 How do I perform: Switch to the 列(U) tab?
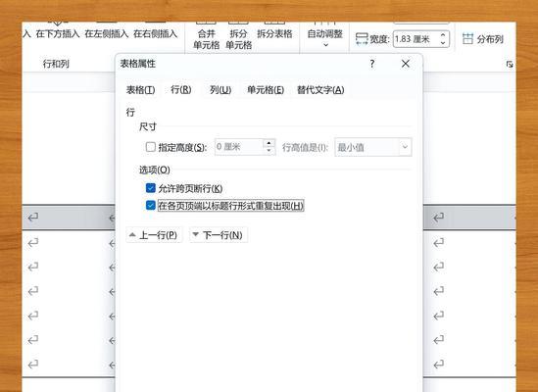[x=220, y=90]
